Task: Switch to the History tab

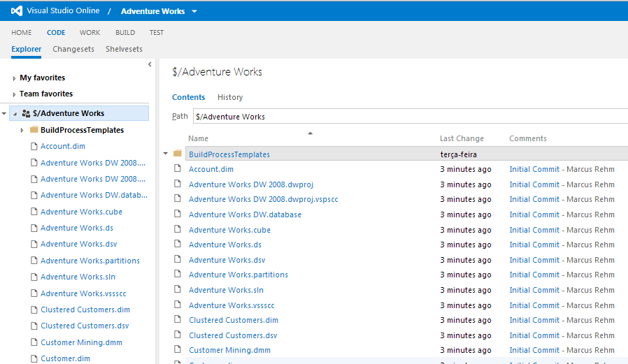Action: point(230,97)
